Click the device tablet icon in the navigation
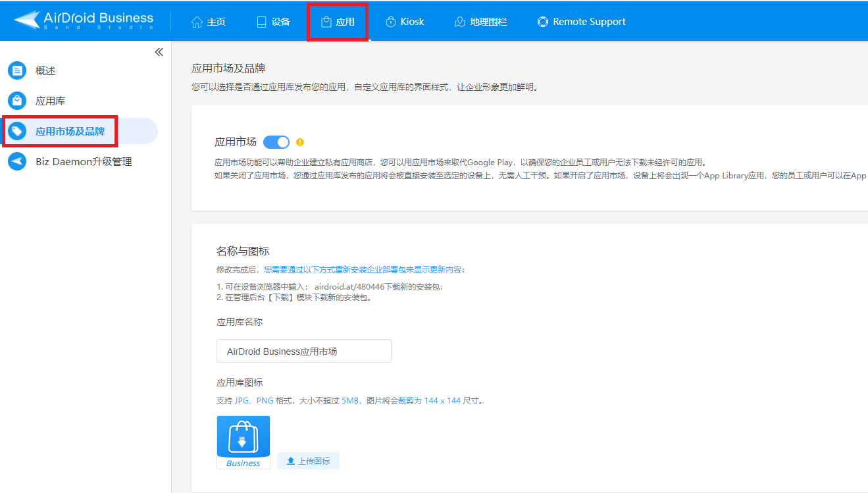 tap(261, 22)
